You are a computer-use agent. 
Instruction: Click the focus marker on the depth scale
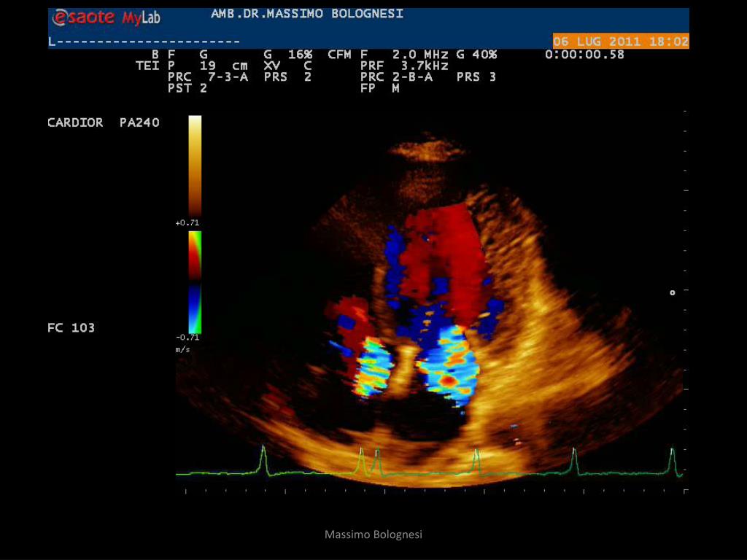[x=672, y=292]
